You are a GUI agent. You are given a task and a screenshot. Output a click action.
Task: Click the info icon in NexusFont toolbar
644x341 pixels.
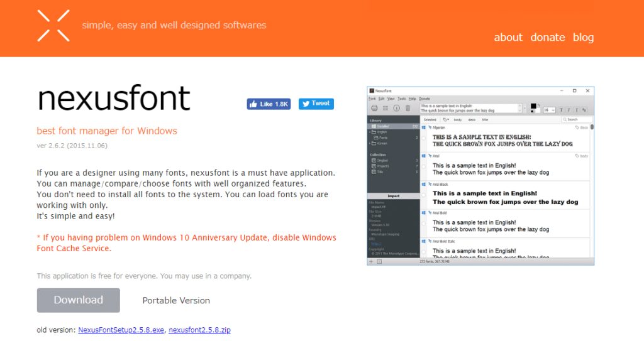(396, 109)
